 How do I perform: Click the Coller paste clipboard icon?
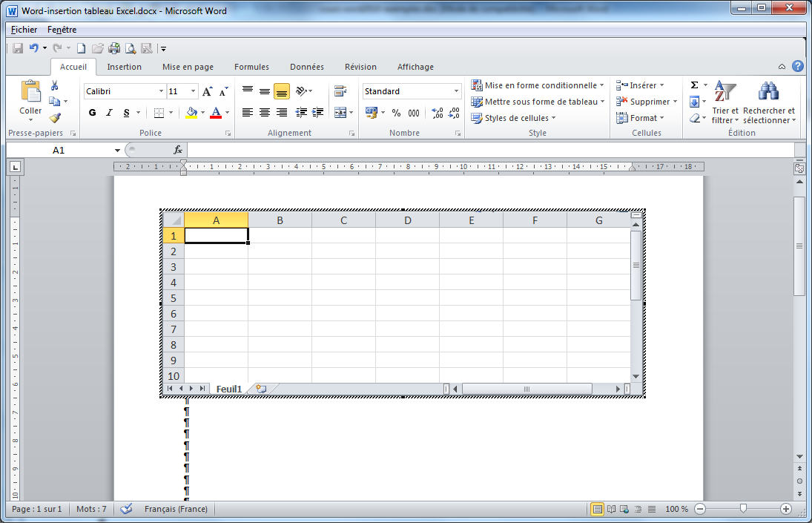click(x=30, y=92)
